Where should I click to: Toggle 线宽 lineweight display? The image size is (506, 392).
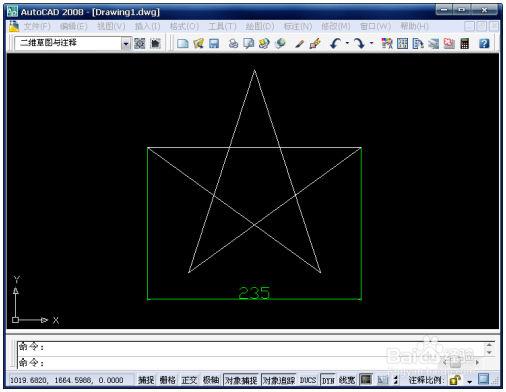[x=347, y=380]
